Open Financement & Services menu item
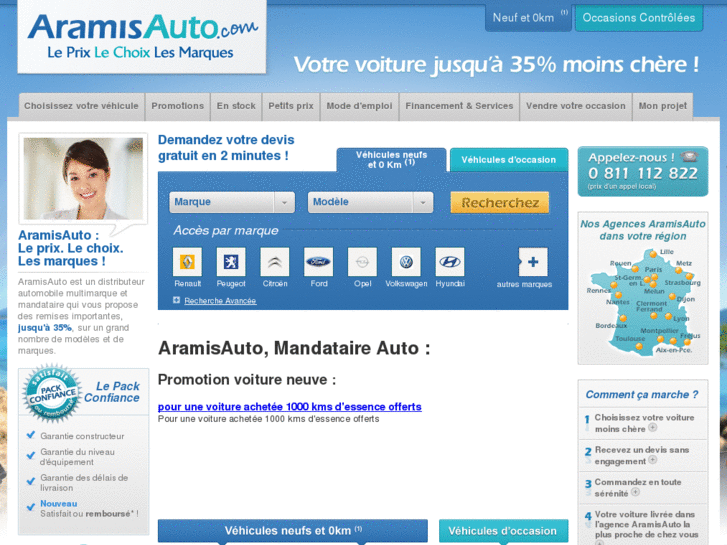The image size is (727, 545). tap(459, 106)
